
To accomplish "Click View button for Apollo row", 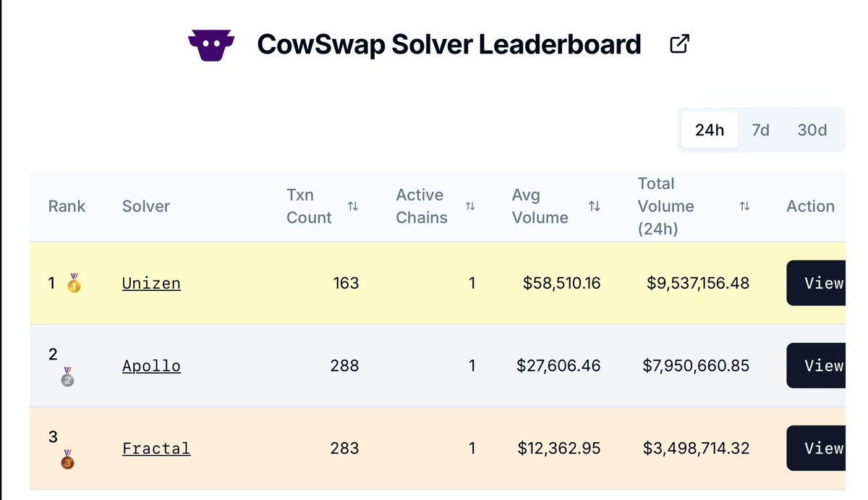I will tap(816, 365).
